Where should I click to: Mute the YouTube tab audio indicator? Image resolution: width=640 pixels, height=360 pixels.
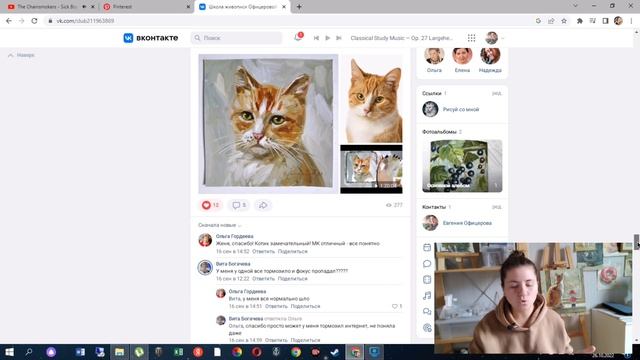pyautogui.click(x=84, y=7)
